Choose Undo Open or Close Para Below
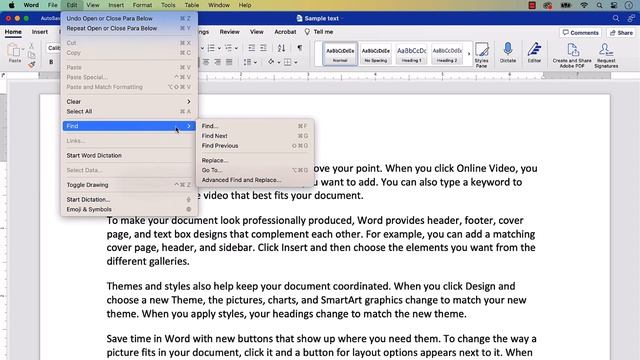The height and width of the screenshot is (360, 640). [129, 18]
